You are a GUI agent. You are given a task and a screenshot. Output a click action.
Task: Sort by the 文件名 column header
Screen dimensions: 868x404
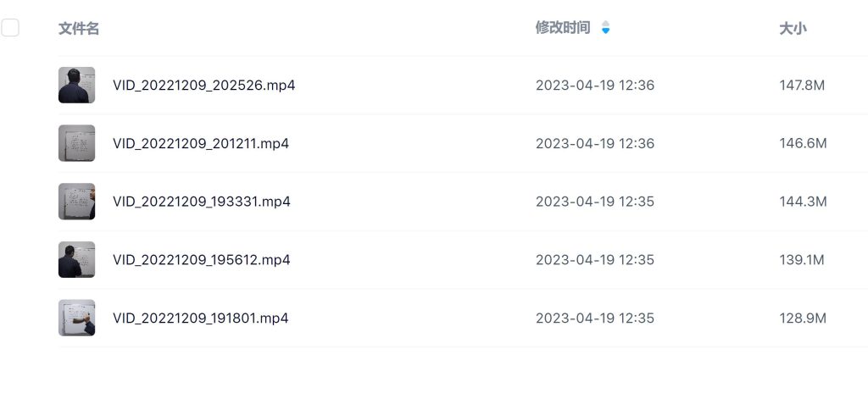coord(79,29)
